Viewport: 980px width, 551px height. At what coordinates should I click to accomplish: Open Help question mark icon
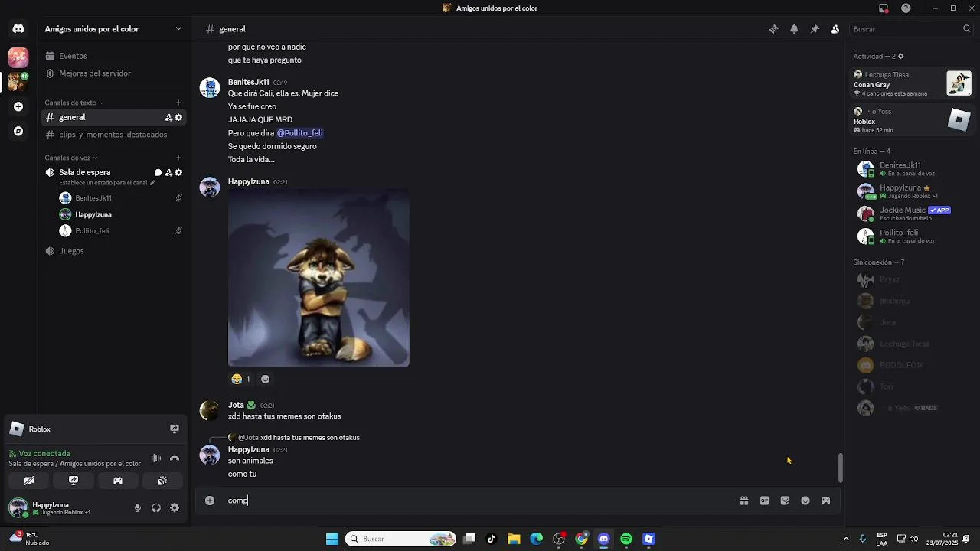coord(906,8)
